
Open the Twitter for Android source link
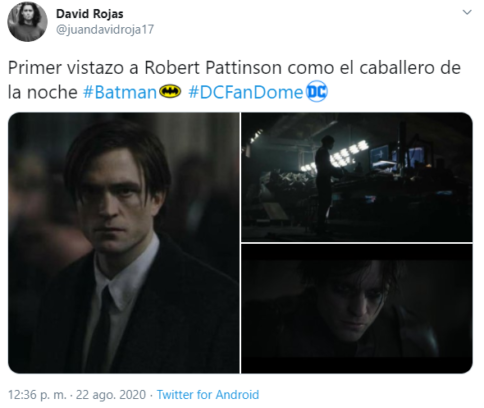coord(208,395)
